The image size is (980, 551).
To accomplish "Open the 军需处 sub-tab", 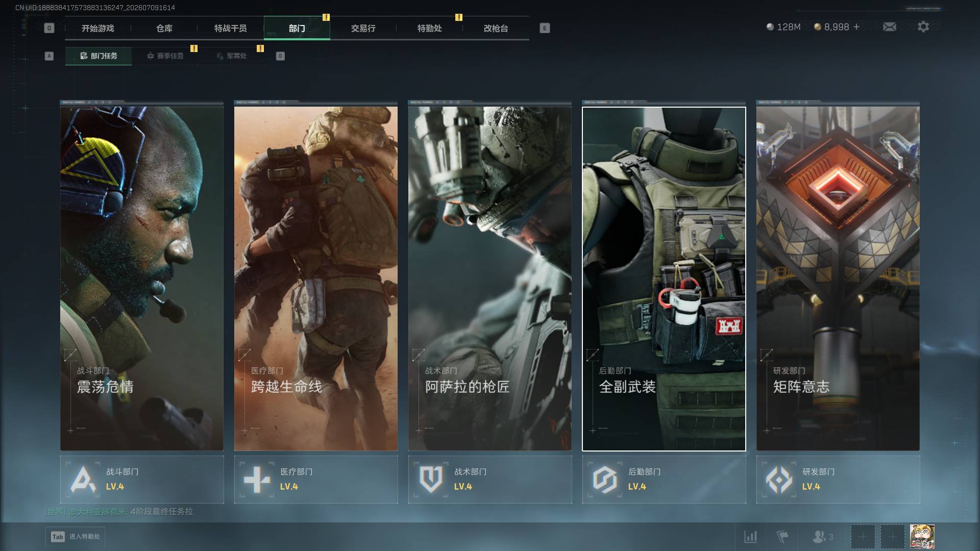I will pyautogui.click(x=231, y=56).
